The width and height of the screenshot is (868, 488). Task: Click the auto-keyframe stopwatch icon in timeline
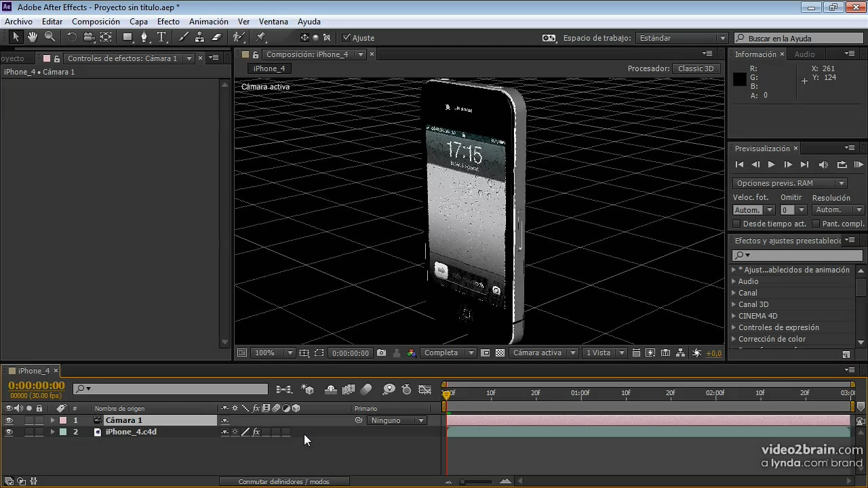click(406, 390)
